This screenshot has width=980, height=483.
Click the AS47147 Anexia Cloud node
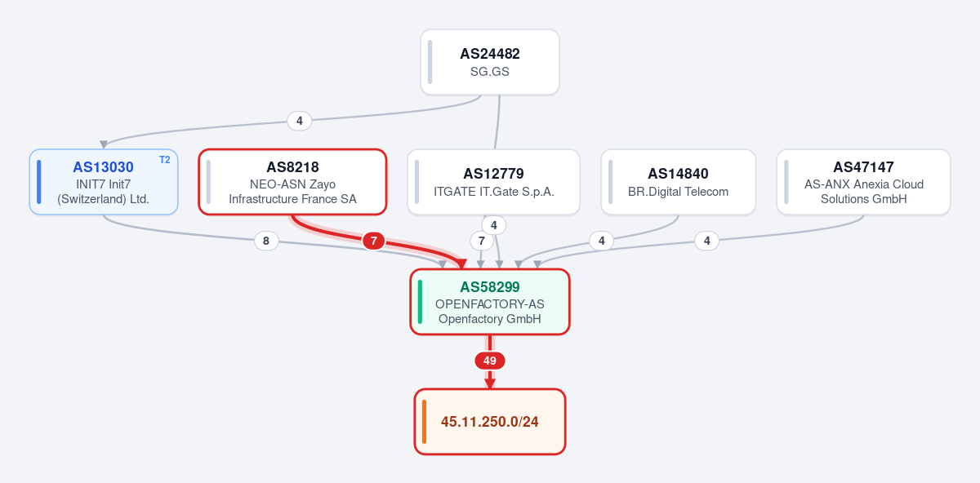coord(863,182)
